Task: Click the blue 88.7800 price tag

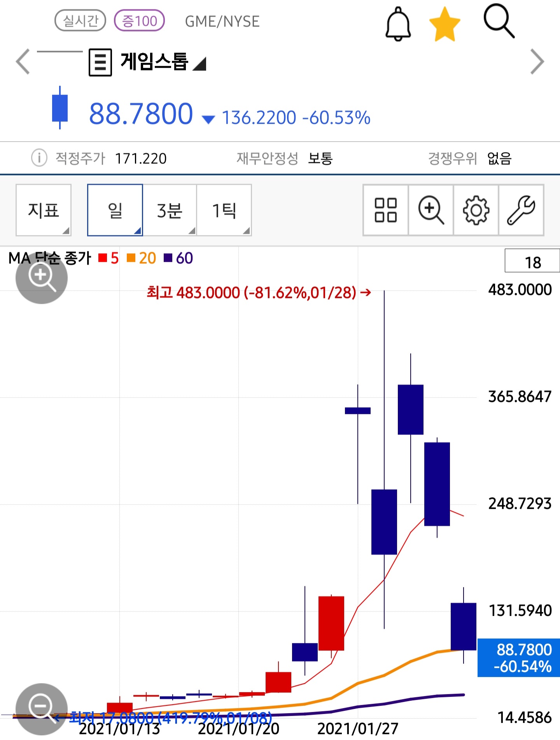Action: tap(519, 658)
